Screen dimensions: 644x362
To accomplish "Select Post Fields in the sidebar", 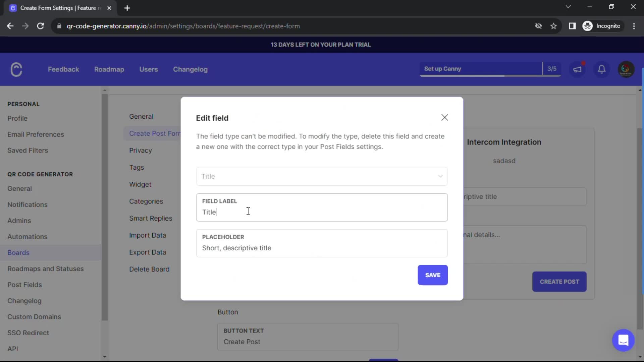I will point(25,285).
